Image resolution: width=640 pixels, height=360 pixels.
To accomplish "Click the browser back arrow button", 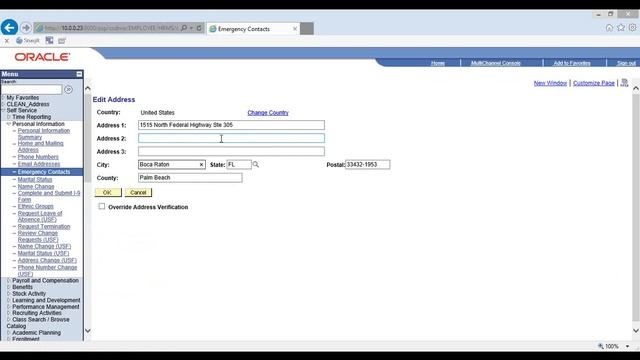I will click(9, 27).
